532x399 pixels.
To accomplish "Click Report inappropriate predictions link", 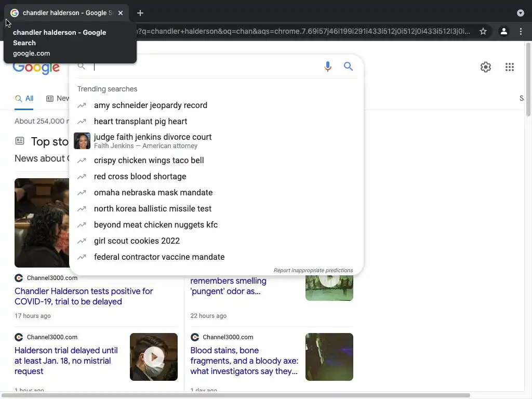I will [x=313, y=270].
